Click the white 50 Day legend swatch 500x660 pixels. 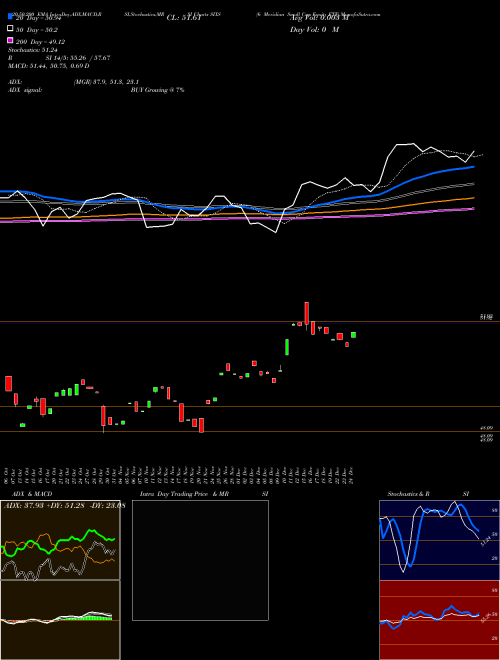(10, 29)
